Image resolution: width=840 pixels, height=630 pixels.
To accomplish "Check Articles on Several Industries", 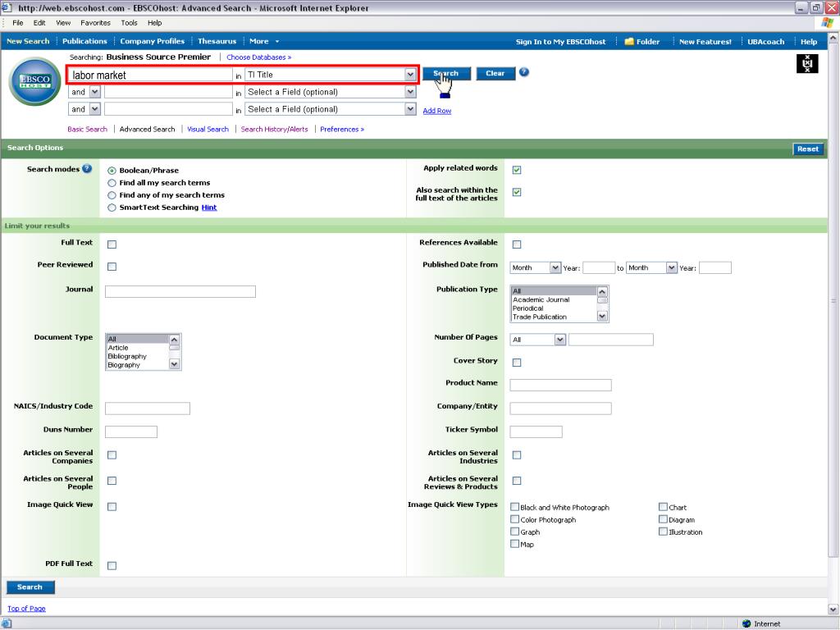I will point(517,454).
